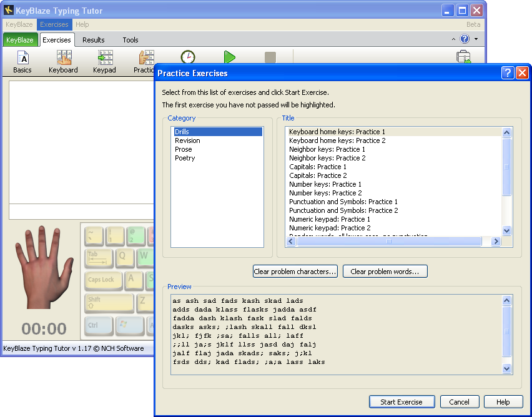Image resolution: width=532 pixels, height=417 pixels.
Task: Click Preview vertical scrollbar thumb
Action: (x=506, y=331)
